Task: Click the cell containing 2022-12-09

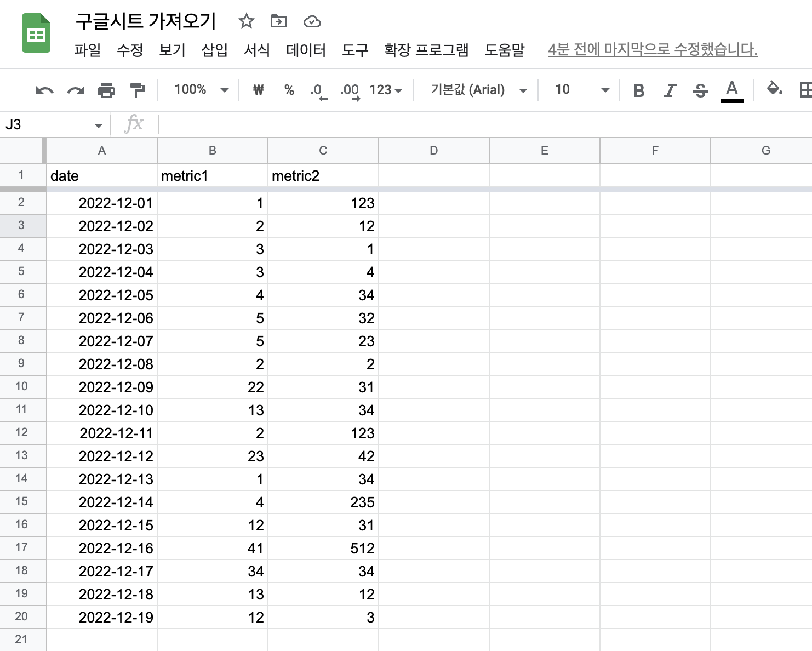Action: click(102, 387)
